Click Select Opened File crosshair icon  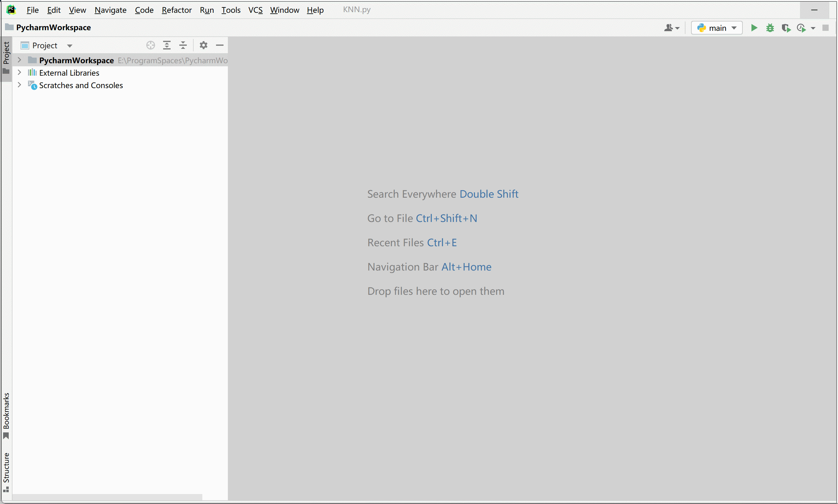coord(150,45)
